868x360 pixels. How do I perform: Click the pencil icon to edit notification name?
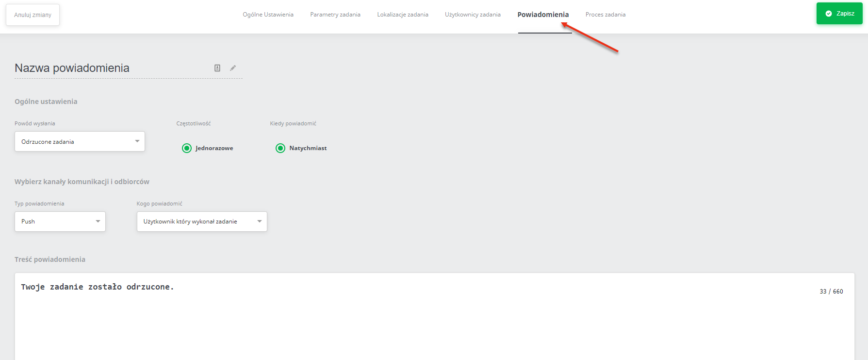233,68
